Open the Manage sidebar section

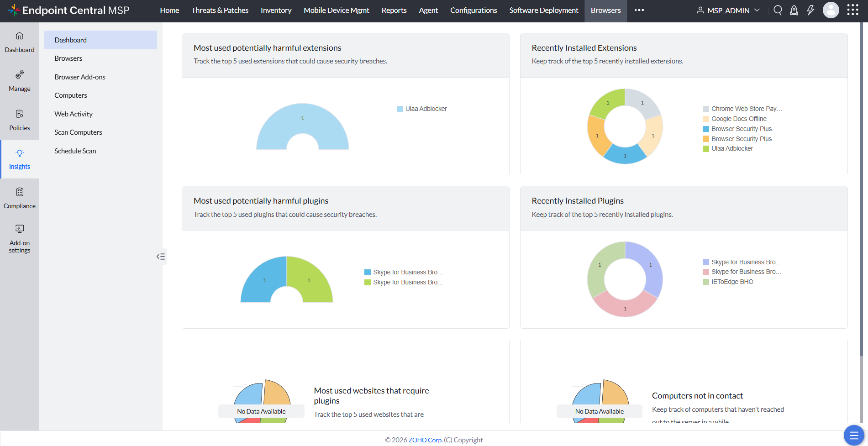click(x=19, y=81)
